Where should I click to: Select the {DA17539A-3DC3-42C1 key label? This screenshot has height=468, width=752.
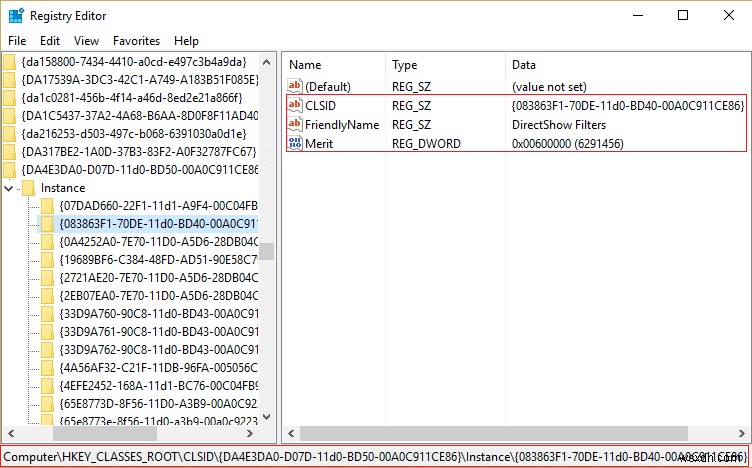(x=139, y=80)
